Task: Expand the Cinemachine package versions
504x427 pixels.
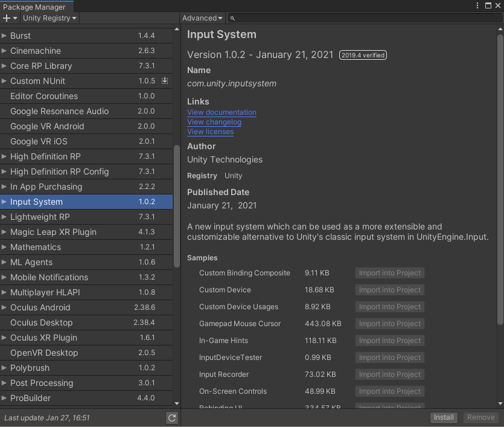Action: pyautogui.click(x=4, y=51)
